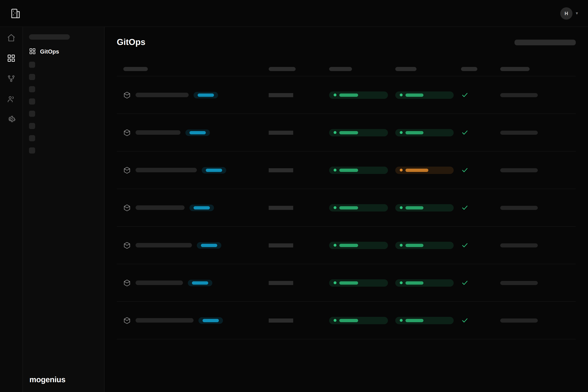Click the organization building logo icon

pos(15,13)
